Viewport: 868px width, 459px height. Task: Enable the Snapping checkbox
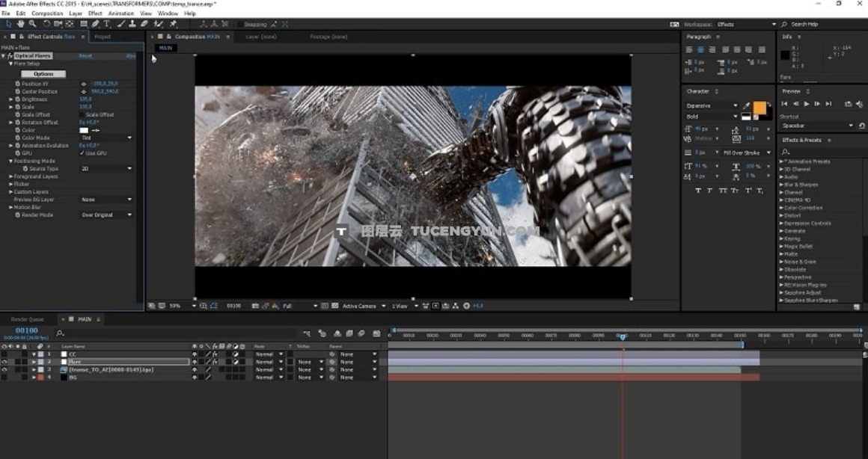click(x=239, y=24)
